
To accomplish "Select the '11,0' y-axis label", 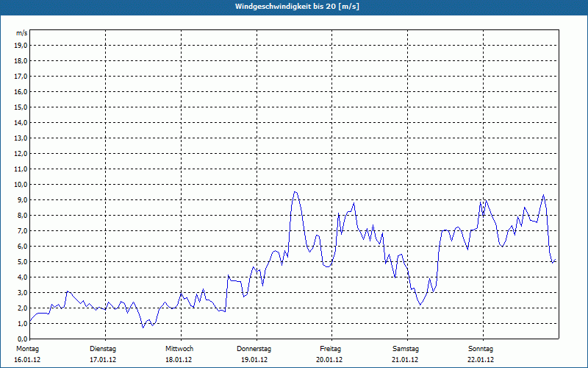I will pos(21,169).
